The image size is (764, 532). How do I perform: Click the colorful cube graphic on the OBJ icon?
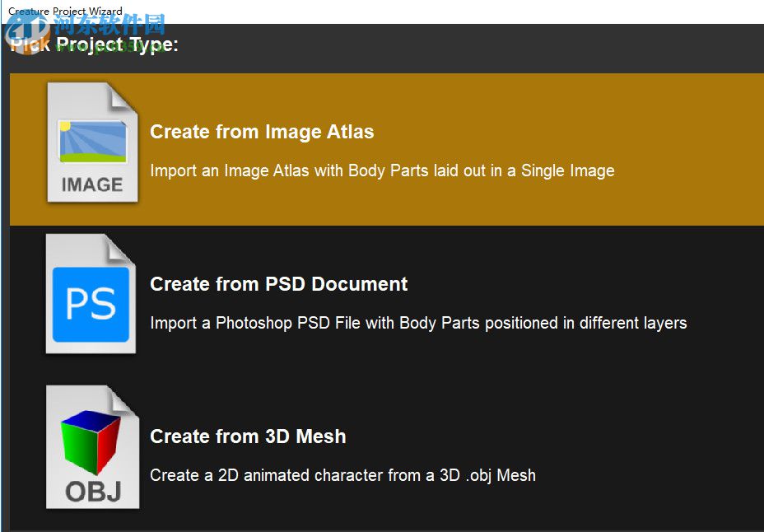click(x=89, y=441)
